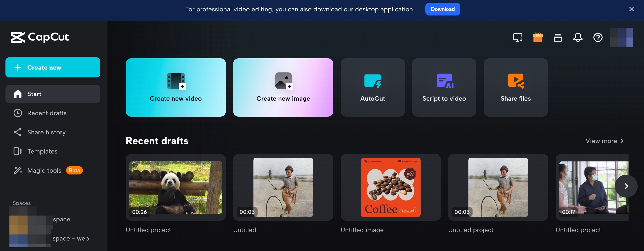Image resolution: width=644 pixels, height=251 pixels.
Task: Select Share history menu item
Action: [46, 131]
